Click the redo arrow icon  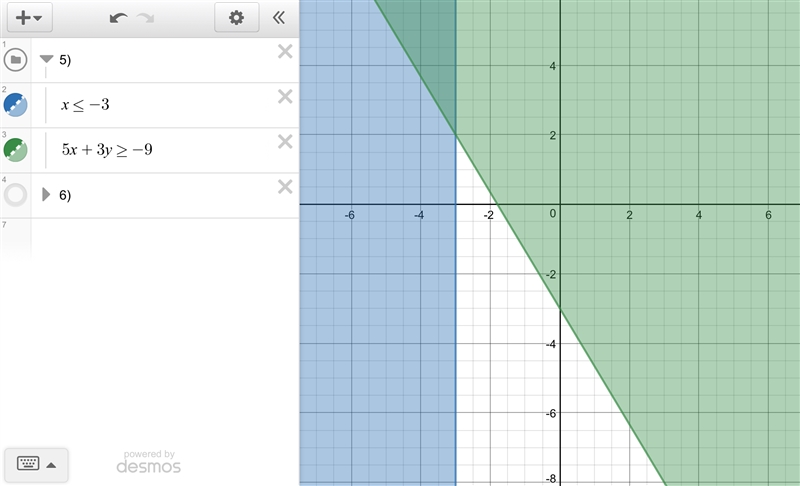146,18
